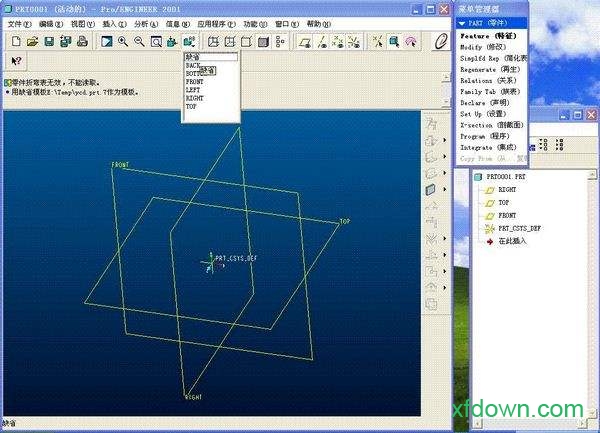Image resolution: width=600 pixels, height=433 pixels.
Task: Toggle coordinate systems display icon
Action: tap(354, 42)
